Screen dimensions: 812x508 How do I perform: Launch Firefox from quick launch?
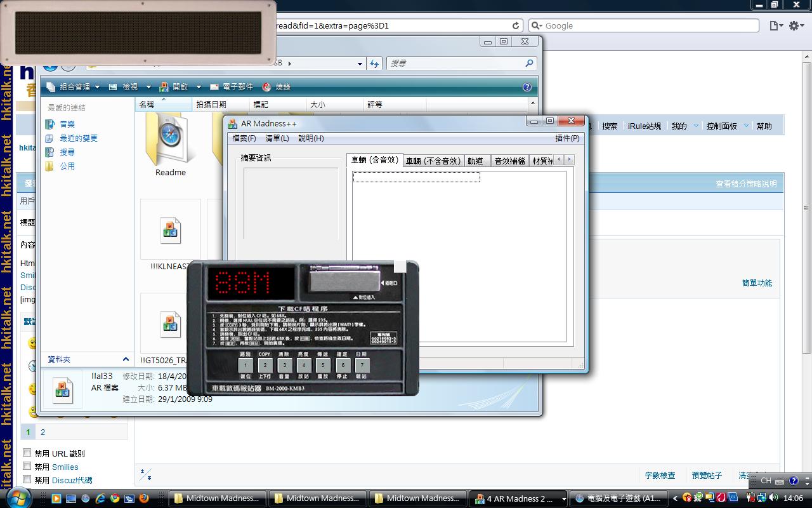click(143, 498)
